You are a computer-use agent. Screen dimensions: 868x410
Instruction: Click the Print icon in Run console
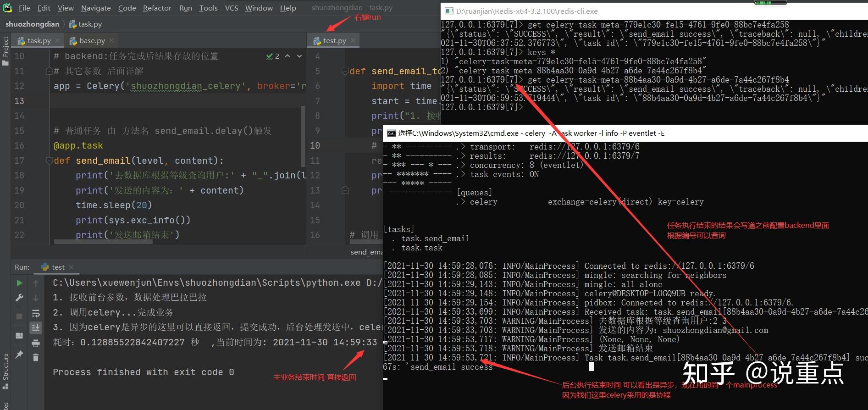[x=36, y=343]
